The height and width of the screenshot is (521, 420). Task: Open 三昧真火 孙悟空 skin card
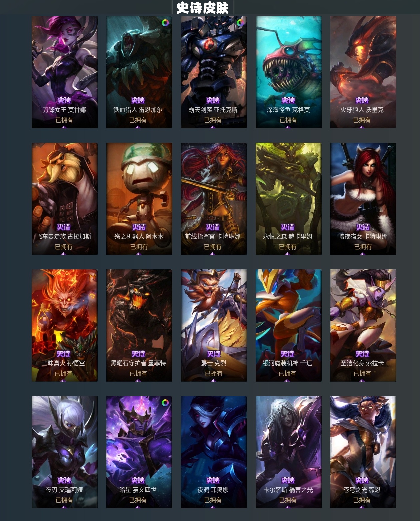pyautogui.click(x=65, y=325)
